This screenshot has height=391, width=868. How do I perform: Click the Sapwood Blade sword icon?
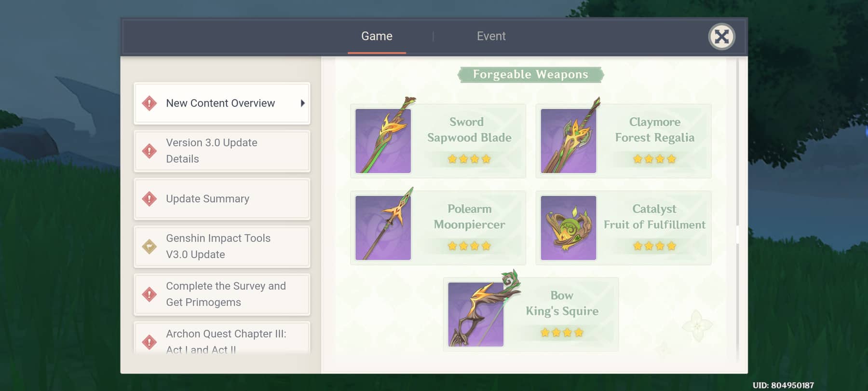(x=383, y=140)
